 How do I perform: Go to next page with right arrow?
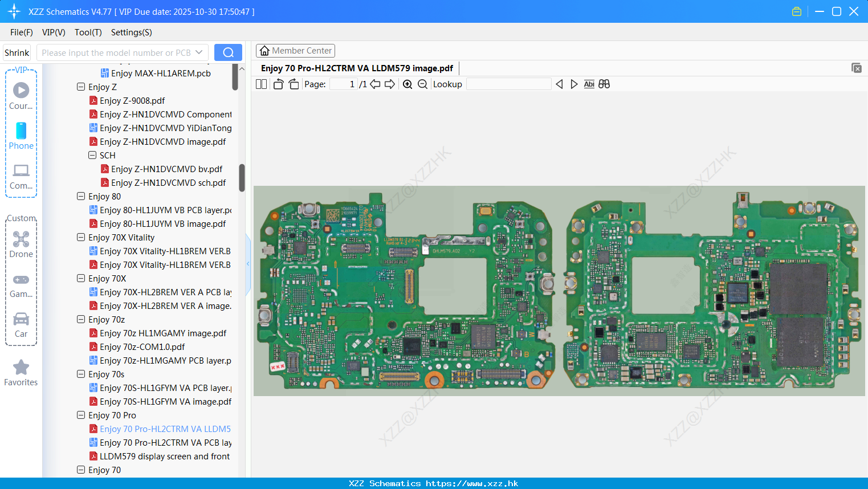pyautogui.click(x=390, y=84)
